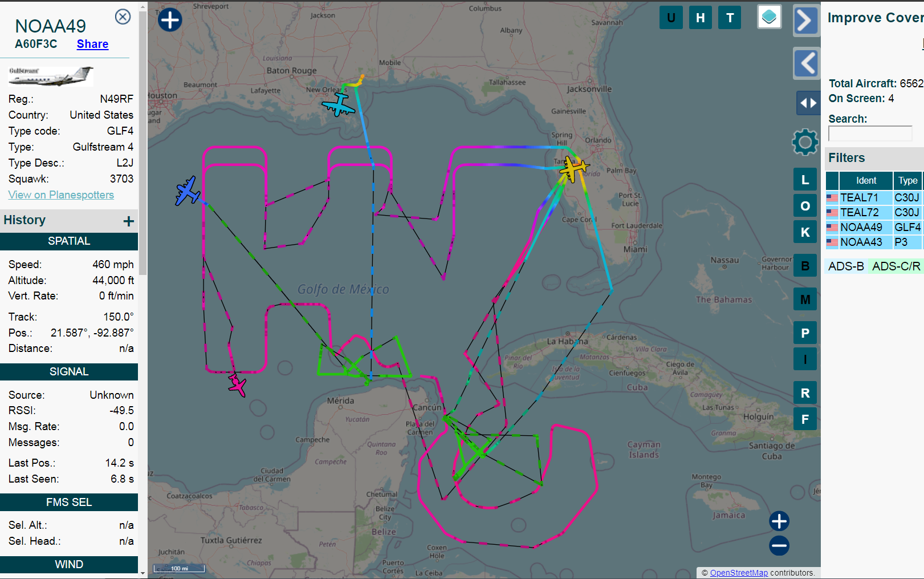Click the Improve Coverage heading
924x579 pixels.
tap(876, 18)
